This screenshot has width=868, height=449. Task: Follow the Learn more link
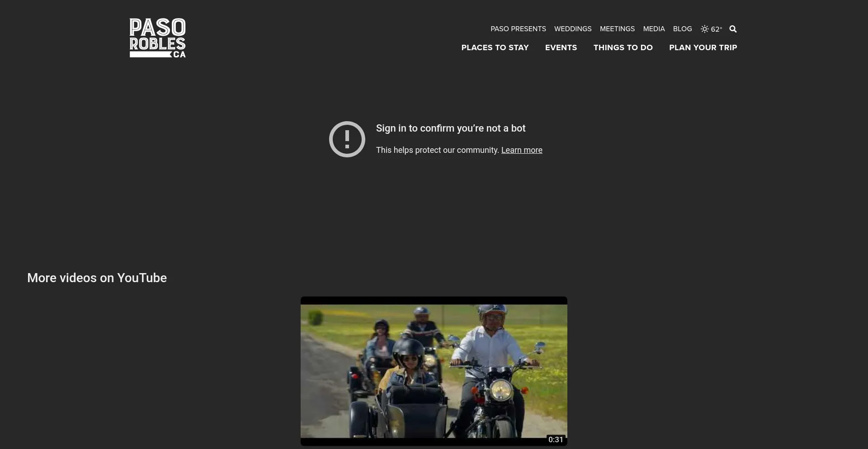click(521, 150)
